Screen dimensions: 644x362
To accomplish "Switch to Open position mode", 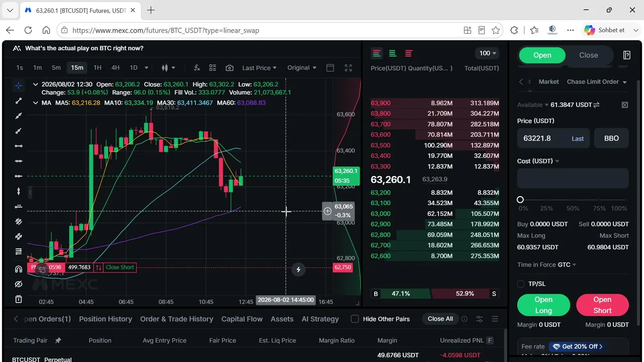I will (542, 55).
